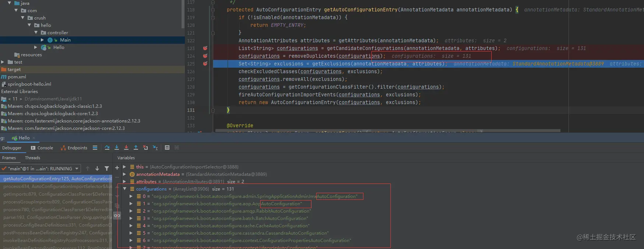This screenshot has width=644, height=249.
Task: Click the debugger layout settings lines icon
Action: (x=95, y=147)
